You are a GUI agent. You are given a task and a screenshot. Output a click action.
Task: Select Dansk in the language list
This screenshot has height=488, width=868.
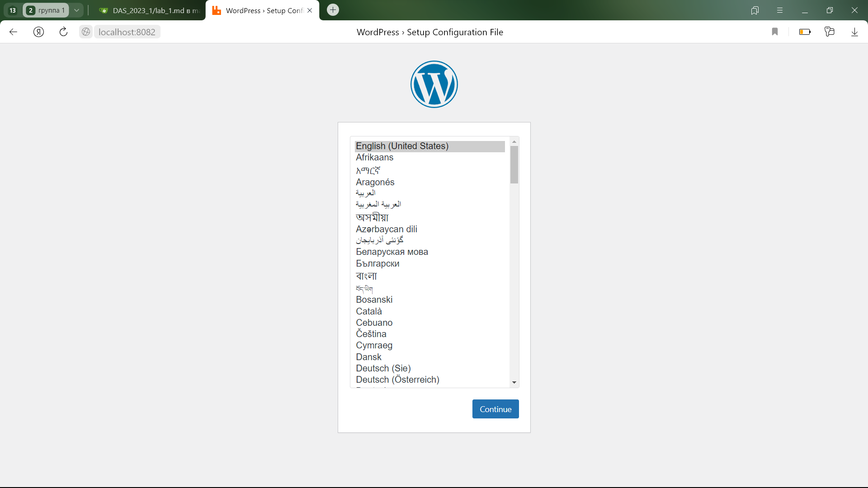[x=429, y=357]
